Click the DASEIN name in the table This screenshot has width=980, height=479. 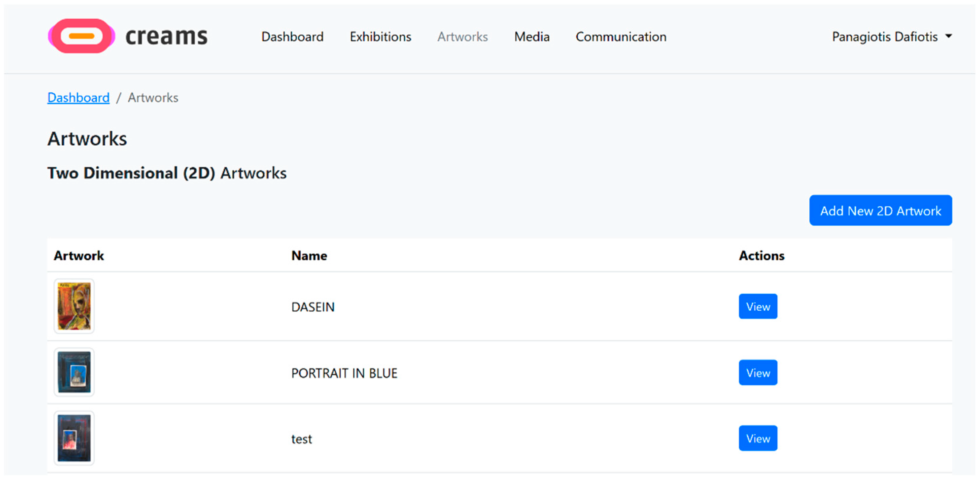[313, 307]
